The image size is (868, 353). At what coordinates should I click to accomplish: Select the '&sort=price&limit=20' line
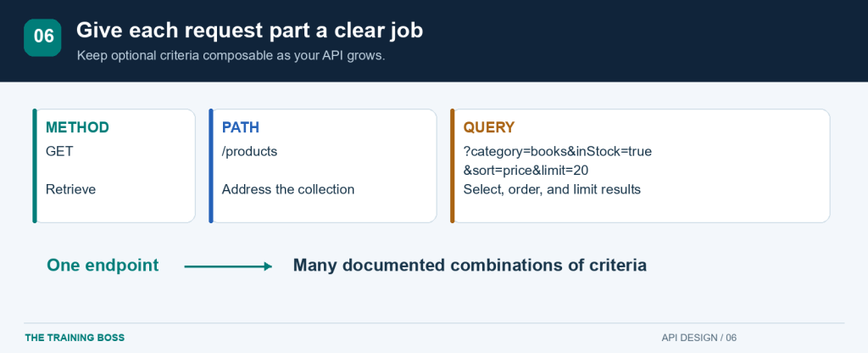coord(526,171)
